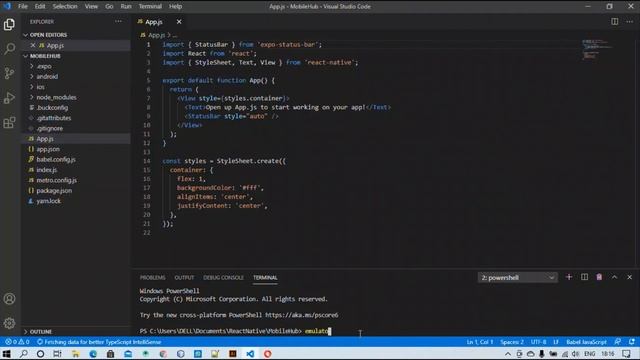
Task: Open File Explorer from the taskbar
Action: 76,354
